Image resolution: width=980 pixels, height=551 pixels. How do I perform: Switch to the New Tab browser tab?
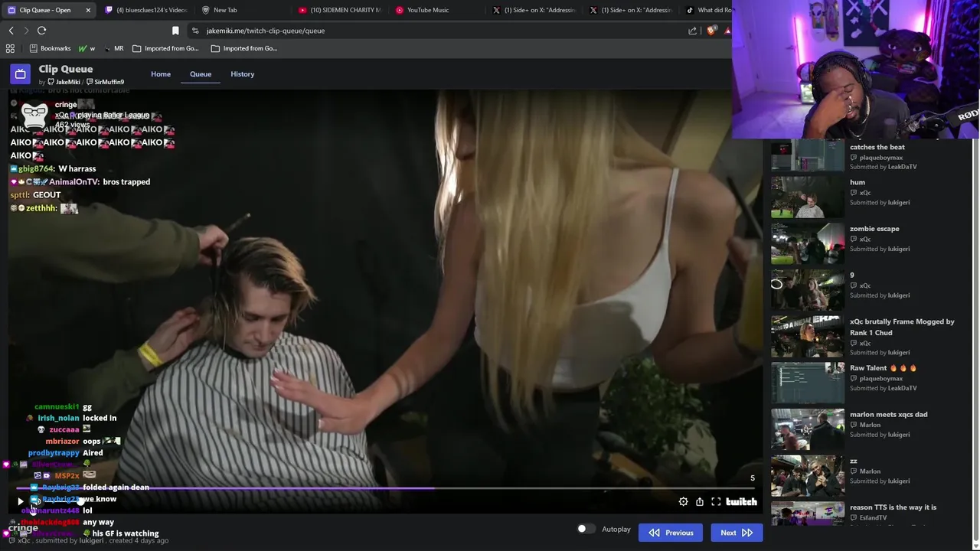click(224, 10)
